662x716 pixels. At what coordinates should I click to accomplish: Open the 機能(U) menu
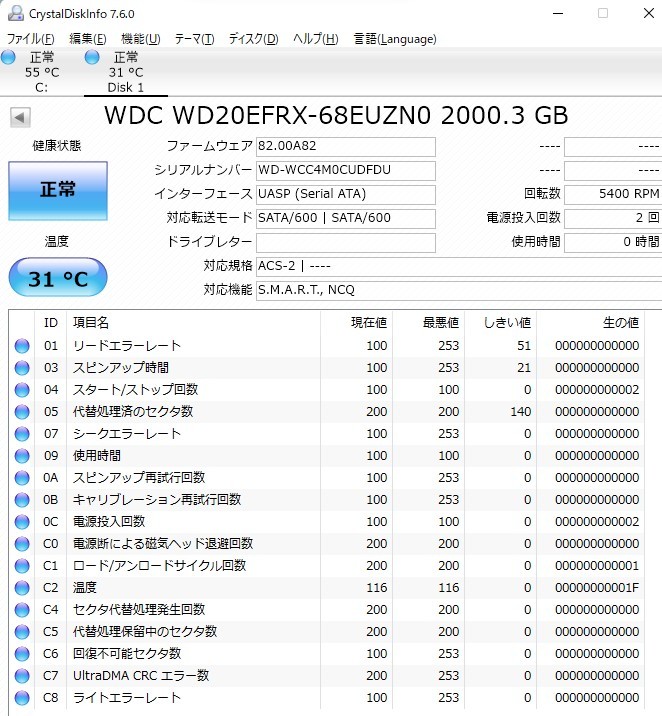pyautogui.click(x=141, y=39)
